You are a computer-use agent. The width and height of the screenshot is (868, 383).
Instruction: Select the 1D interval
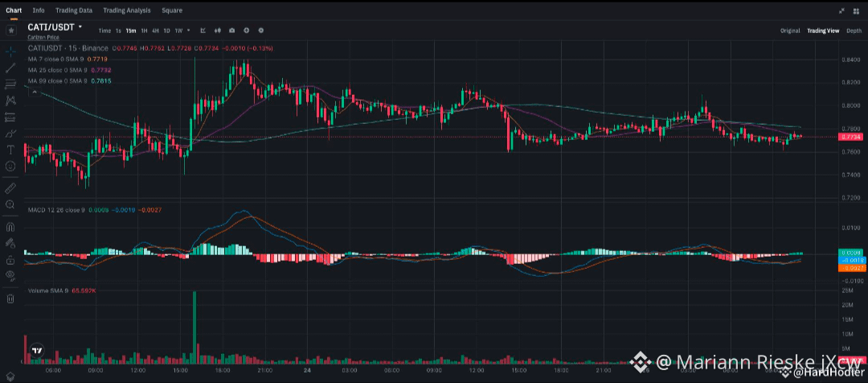click(166, 31)
